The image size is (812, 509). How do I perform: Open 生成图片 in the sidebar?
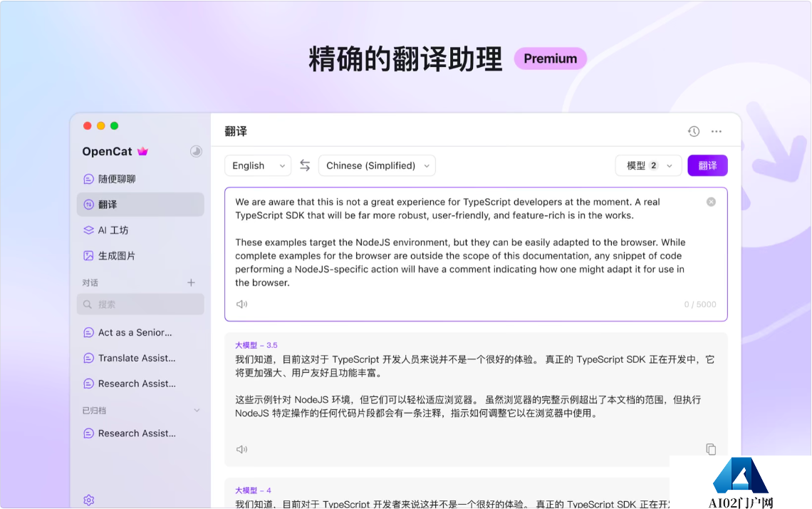(140, 255)
